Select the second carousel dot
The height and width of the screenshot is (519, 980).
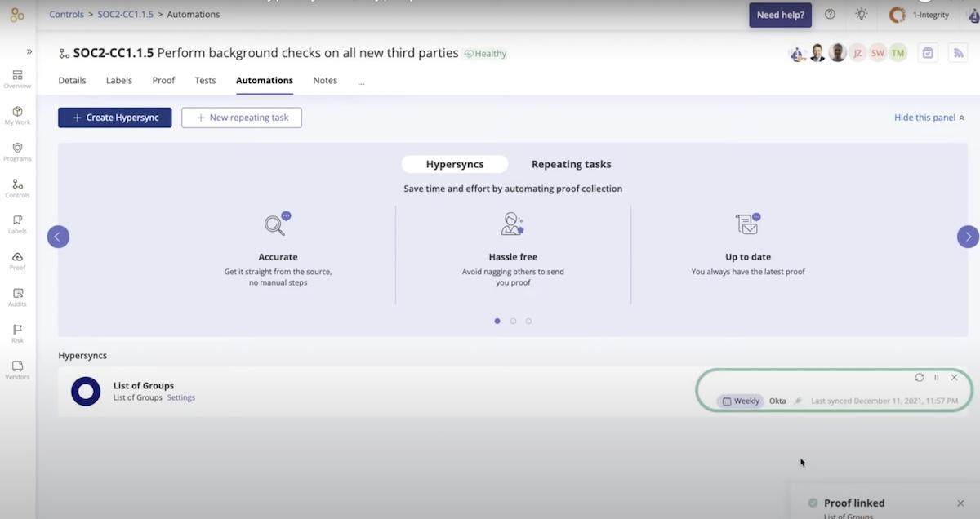click(513, 321)
